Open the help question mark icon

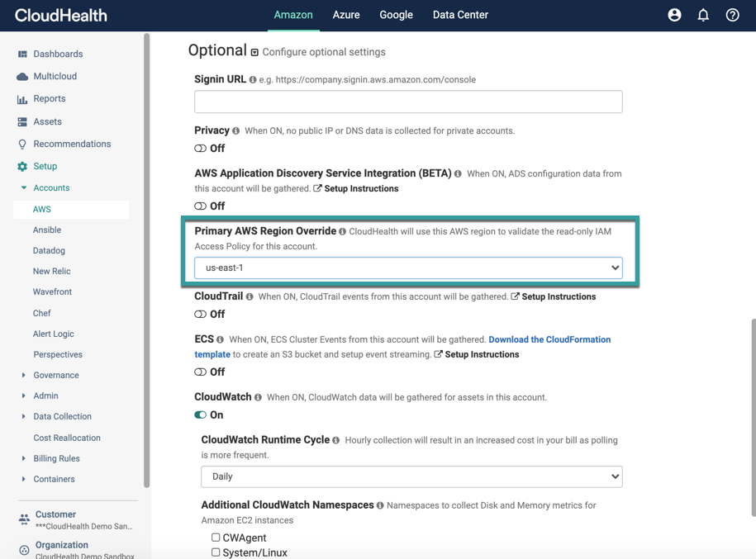click(x=732, y=15)
